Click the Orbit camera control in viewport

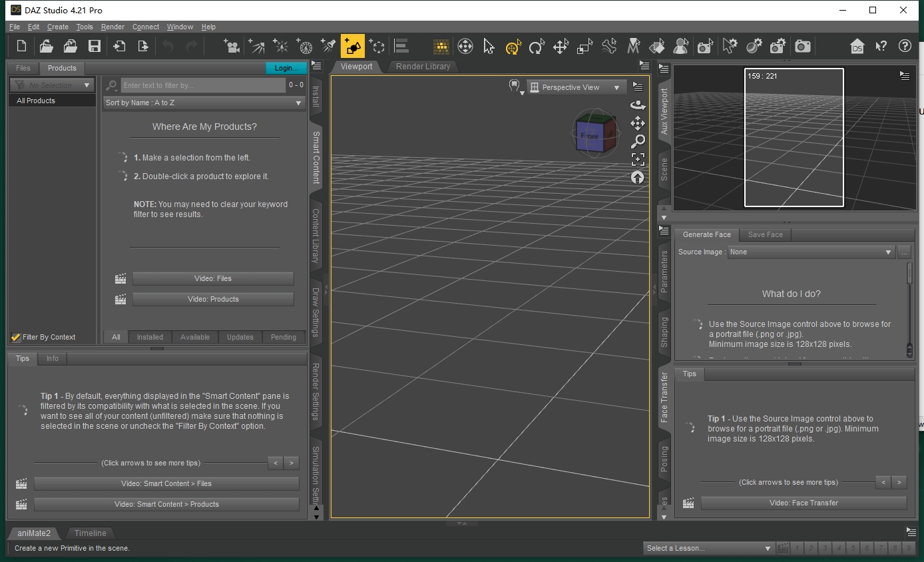(638, 105)
